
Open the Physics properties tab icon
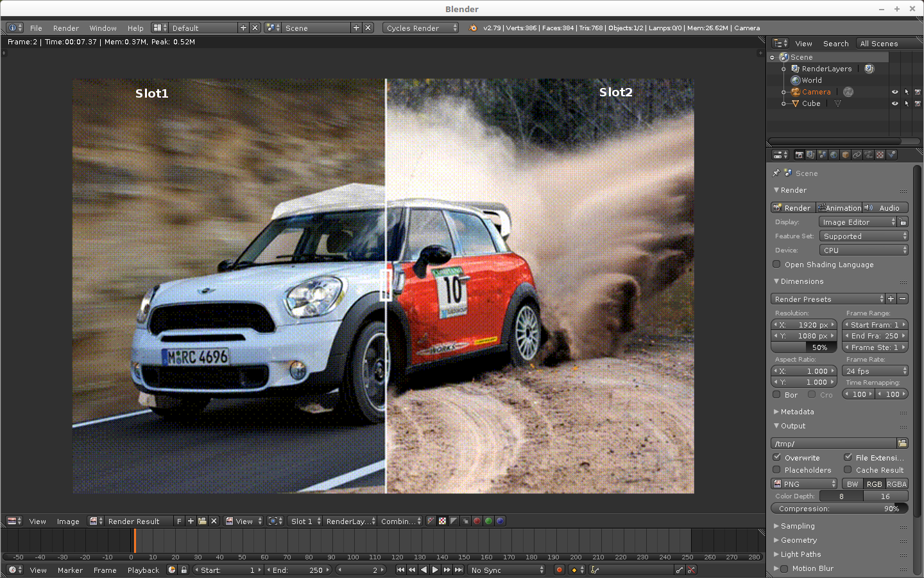point(891,155)
